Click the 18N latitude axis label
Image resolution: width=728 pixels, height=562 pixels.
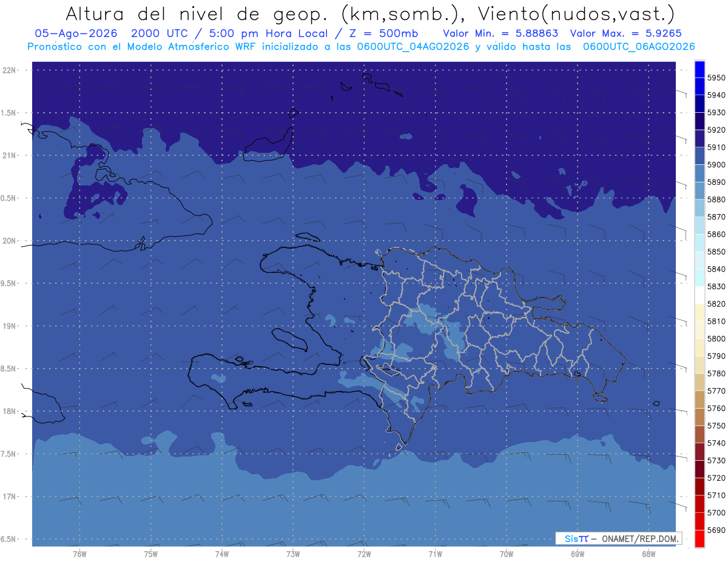[x=10, y=411]
